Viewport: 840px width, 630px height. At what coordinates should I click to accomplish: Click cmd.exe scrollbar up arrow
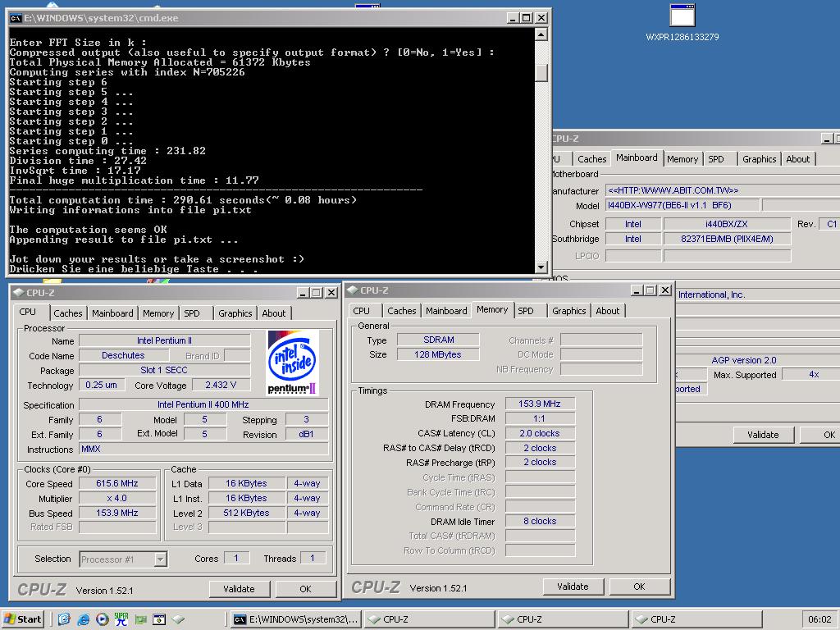[541, 34]
